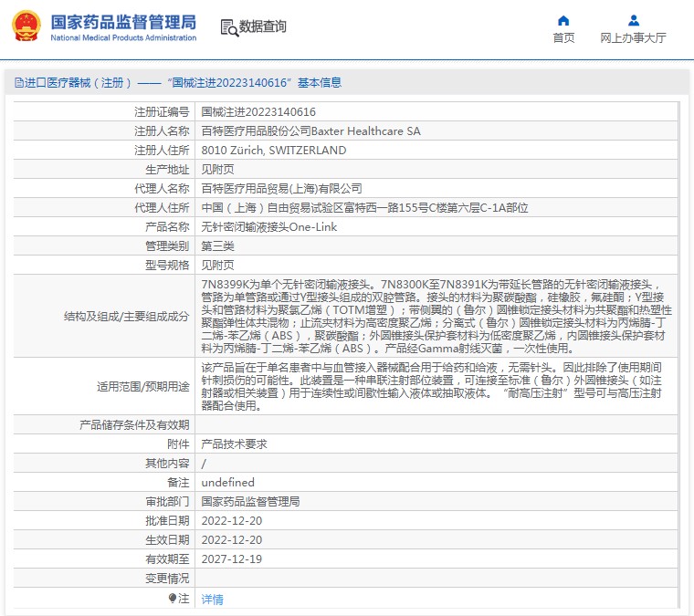
Task: Click the 注册人名称 row label
Action: pyautogui.click(x=162, y=131)
